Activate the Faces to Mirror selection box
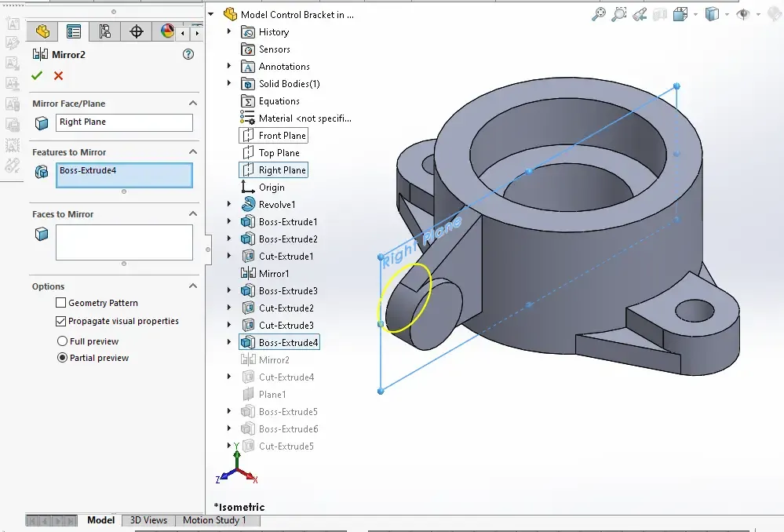This screenshot has width=784, height=532. [124, 242]
